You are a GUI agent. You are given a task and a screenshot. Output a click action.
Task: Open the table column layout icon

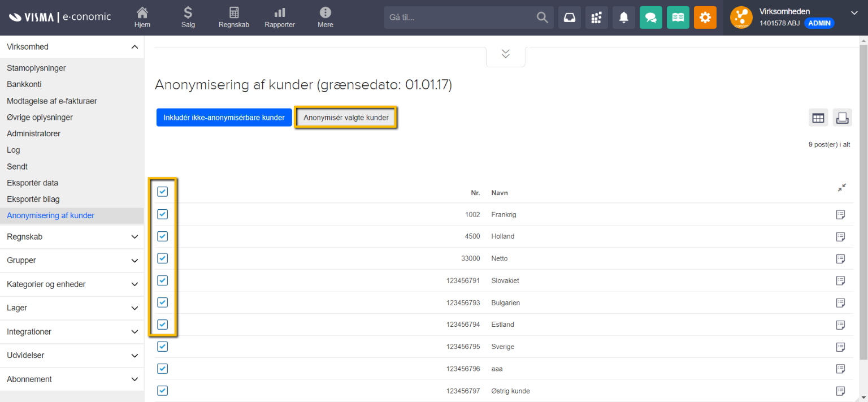pos(818,118)
